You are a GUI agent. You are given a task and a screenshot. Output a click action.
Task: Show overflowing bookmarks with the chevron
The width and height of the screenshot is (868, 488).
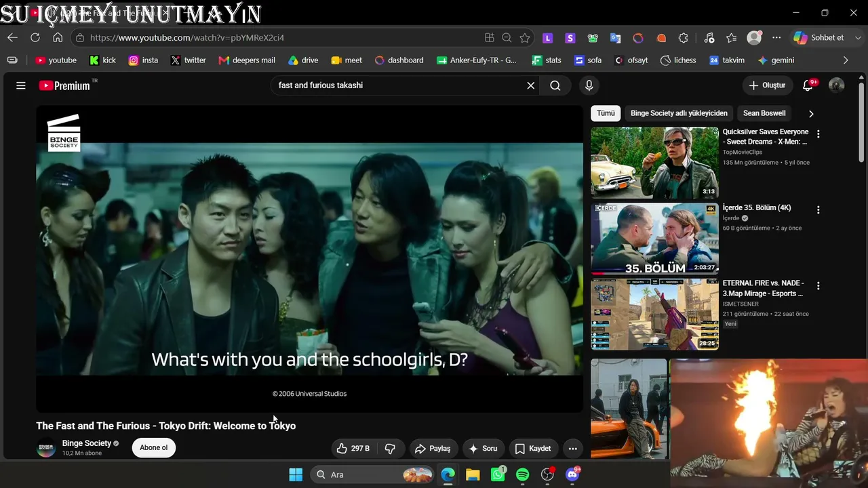[x=845, y=60]
